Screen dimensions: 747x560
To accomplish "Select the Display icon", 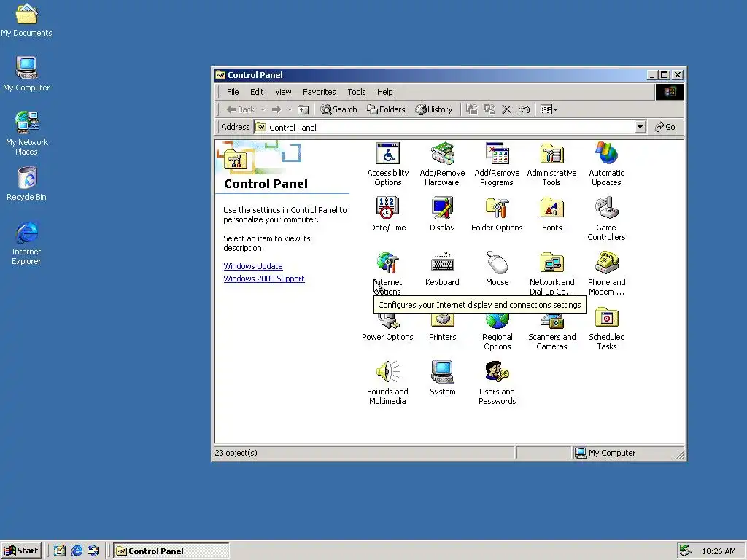I will (442, 214).
